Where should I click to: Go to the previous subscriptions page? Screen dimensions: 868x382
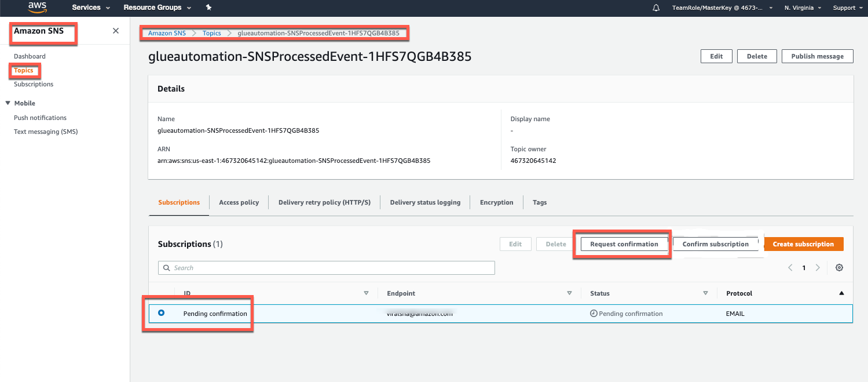tap(790, 268)
